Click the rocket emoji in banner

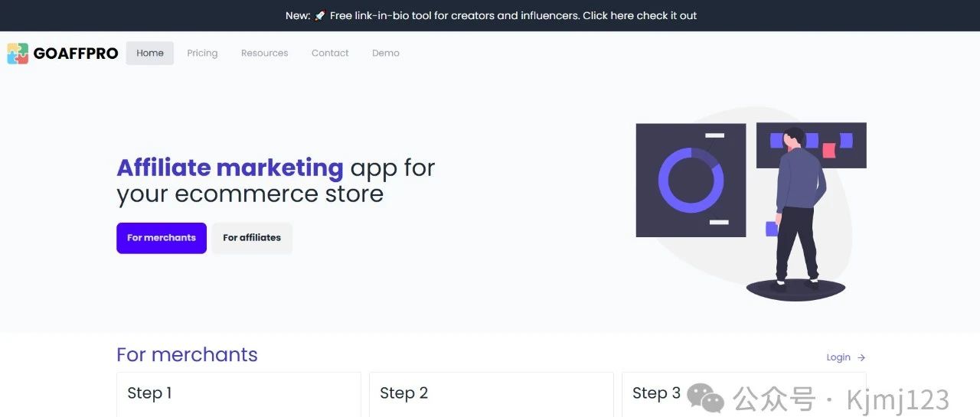click(x=320, y=15)
